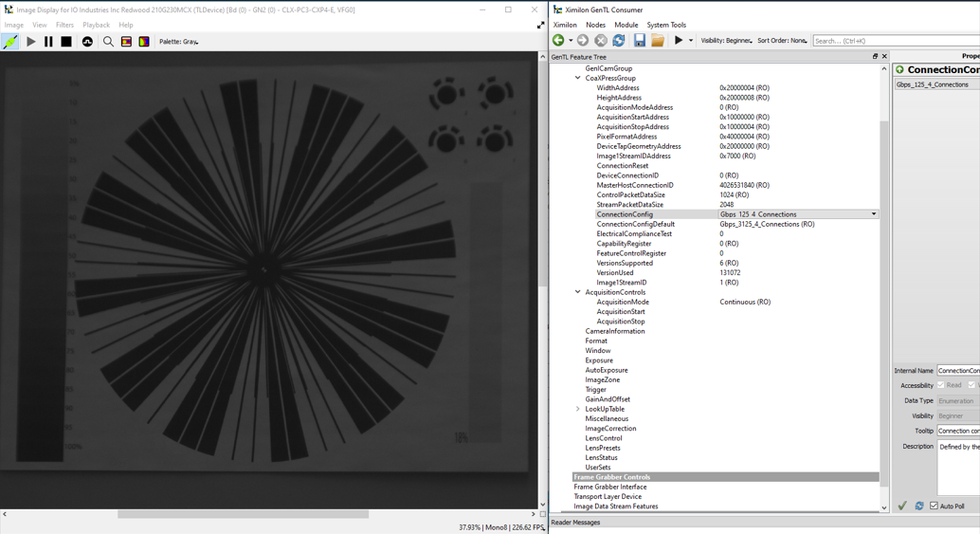Click the Gbps_125_4_Connections value box in Properties
Image resolution: width=980 pixels, height=534 pixels.
click(936, 84)
